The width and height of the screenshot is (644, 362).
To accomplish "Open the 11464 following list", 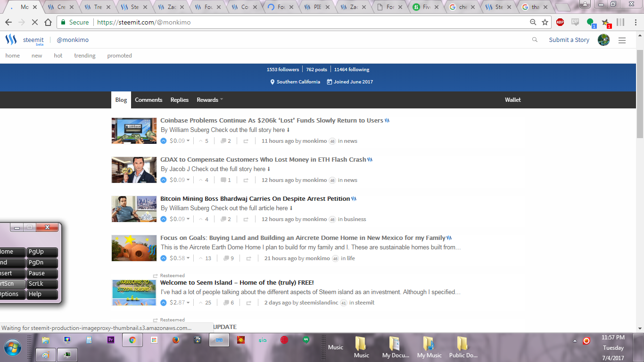I will [352, 69].
